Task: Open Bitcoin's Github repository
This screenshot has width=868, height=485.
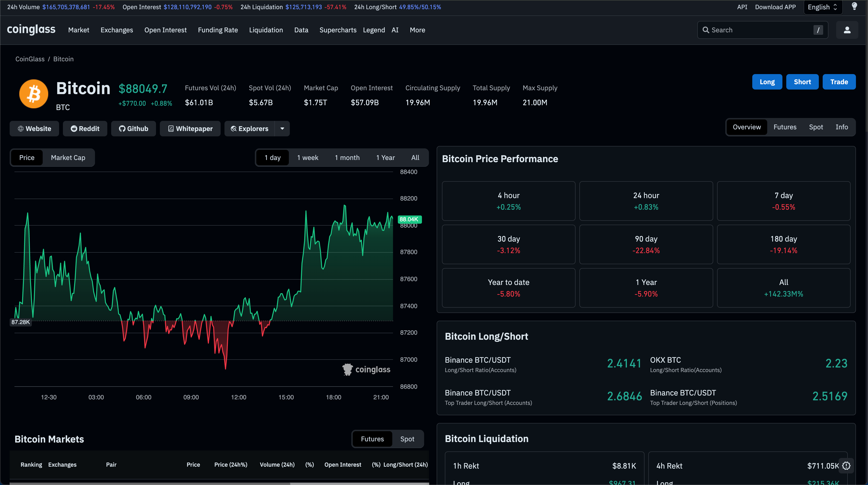Action: tap(133, 129)
